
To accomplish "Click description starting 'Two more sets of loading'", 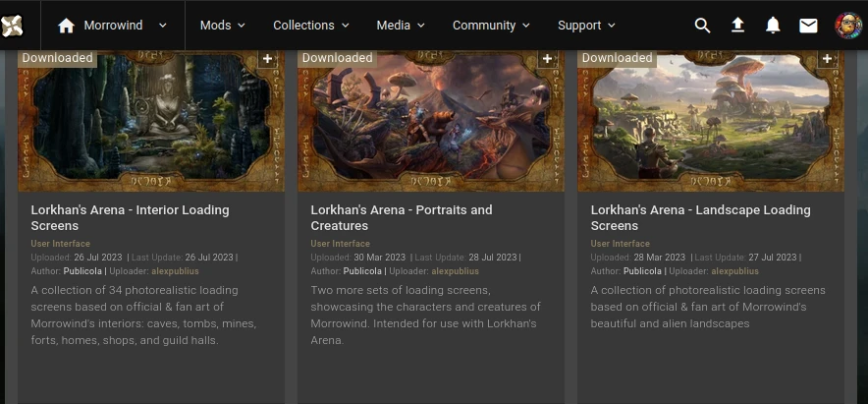I will pyautogui.click(x=426, y=315).
